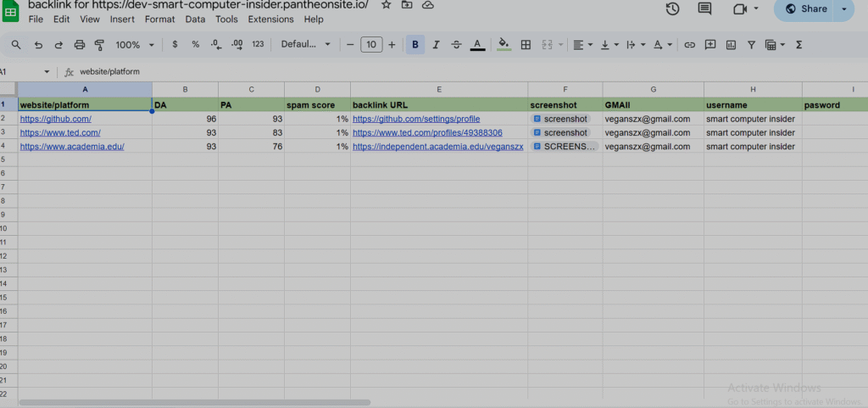
Task: Click the Print icon
Action: (80, 45)
